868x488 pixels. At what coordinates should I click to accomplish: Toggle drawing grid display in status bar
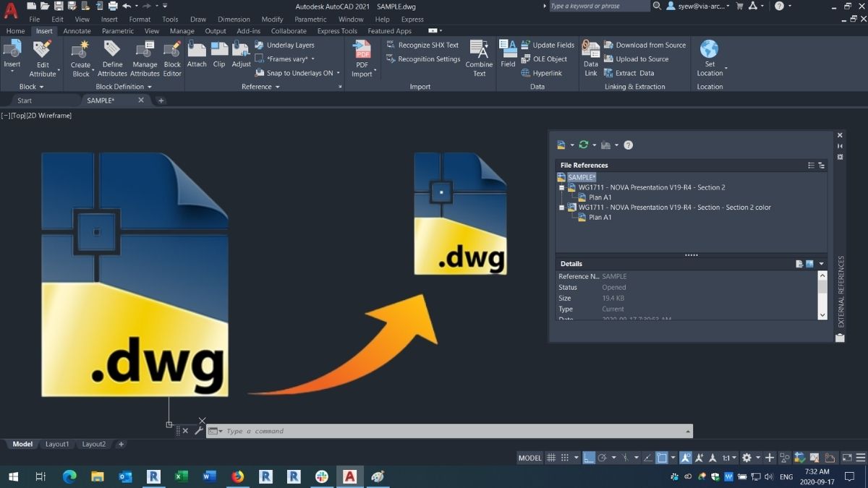(x=551, y=458)
